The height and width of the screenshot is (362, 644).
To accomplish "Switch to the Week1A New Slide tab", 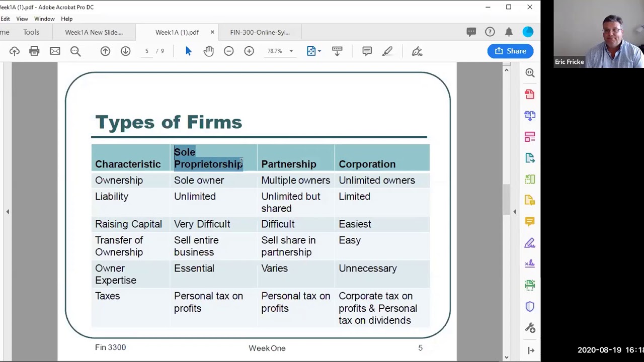I will click(x=94, y=32).
